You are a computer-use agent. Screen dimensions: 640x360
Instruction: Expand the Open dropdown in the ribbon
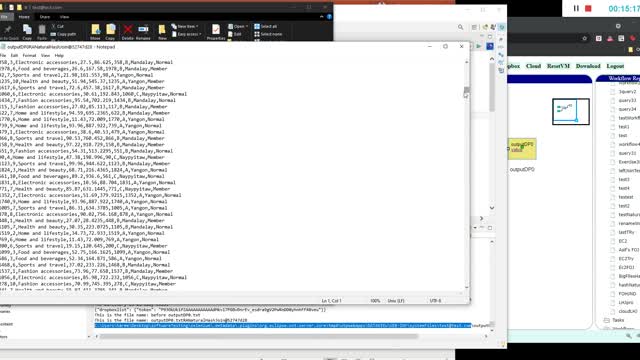(x=238, y=27)
